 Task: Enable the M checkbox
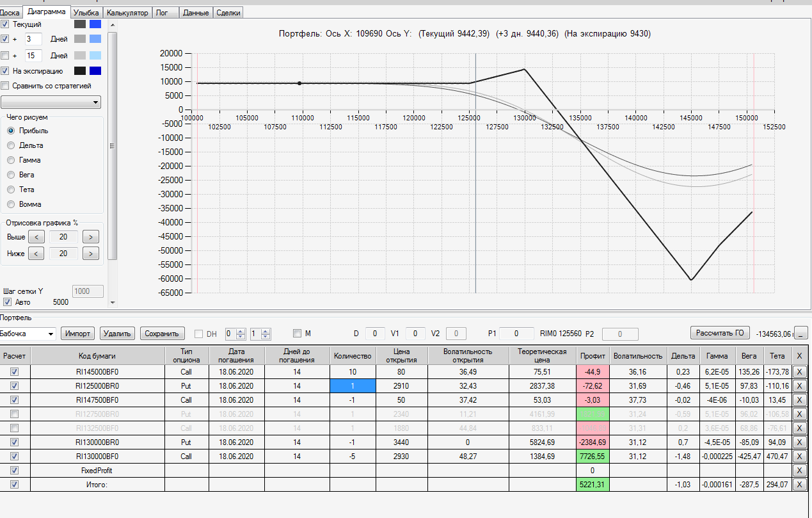[x=297, y=333]
